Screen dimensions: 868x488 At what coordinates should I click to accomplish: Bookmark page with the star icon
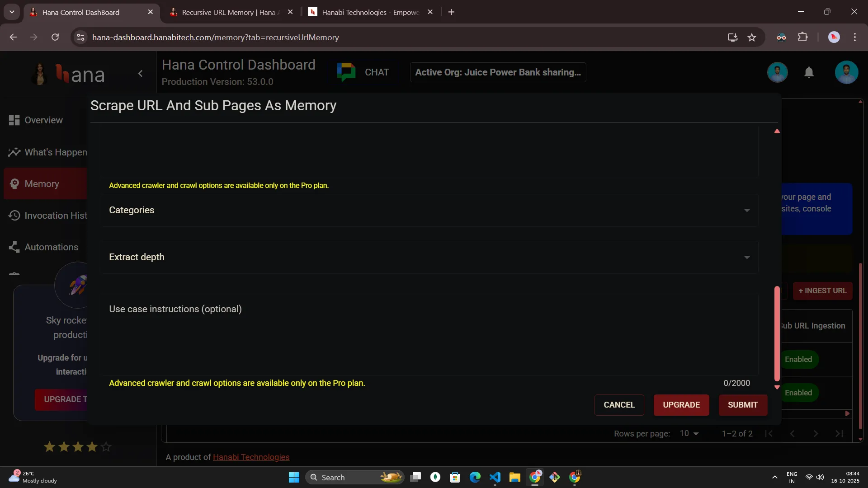tap(752, 38)
